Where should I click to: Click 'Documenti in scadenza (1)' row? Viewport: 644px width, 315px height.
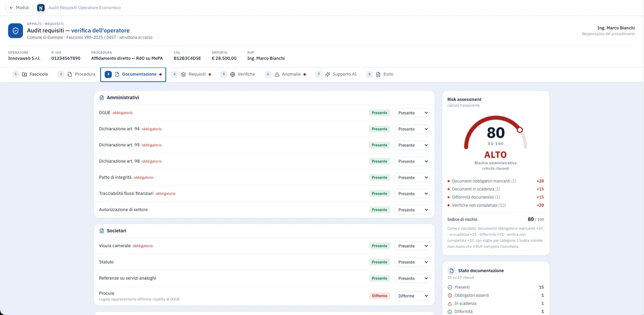pos(495,189)
